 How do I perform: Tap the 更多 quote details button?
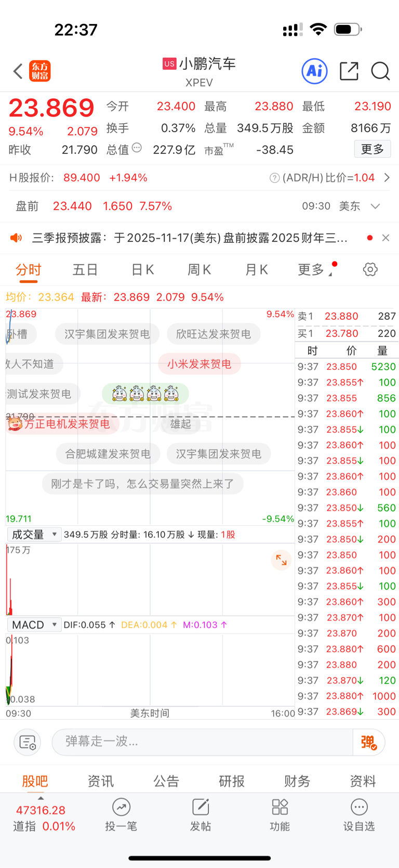coord(373,149)
